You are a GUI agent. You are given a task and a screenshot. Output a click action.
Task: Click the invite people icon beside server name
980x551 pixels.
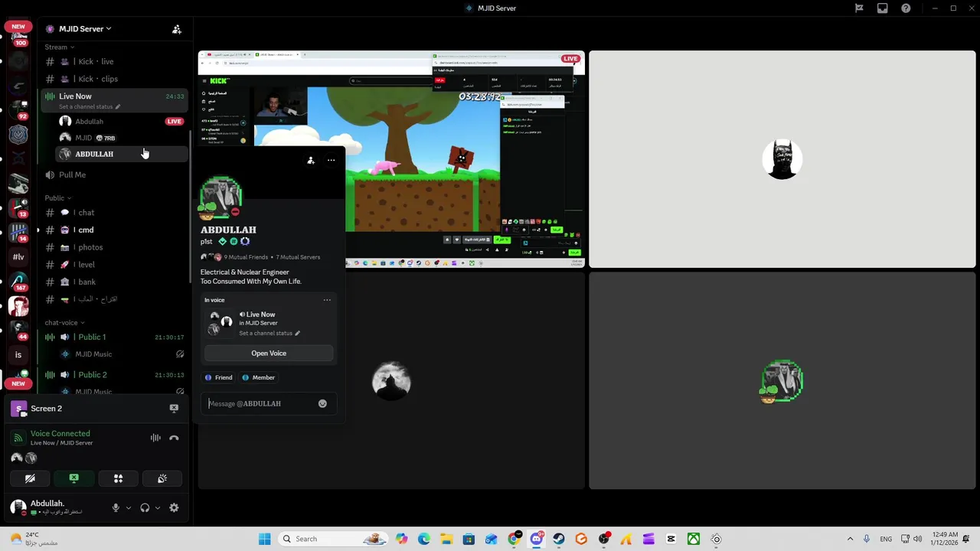[x=177, y=29]
